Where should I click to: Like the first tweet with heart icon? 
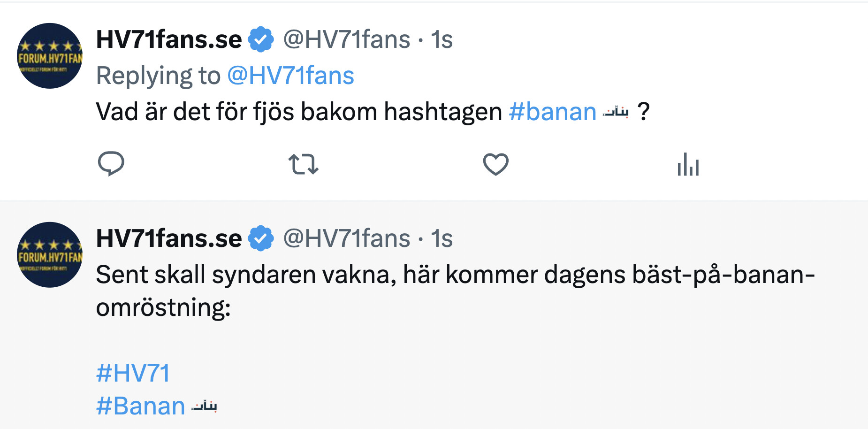pyautogui.click(x=495, y=164)
